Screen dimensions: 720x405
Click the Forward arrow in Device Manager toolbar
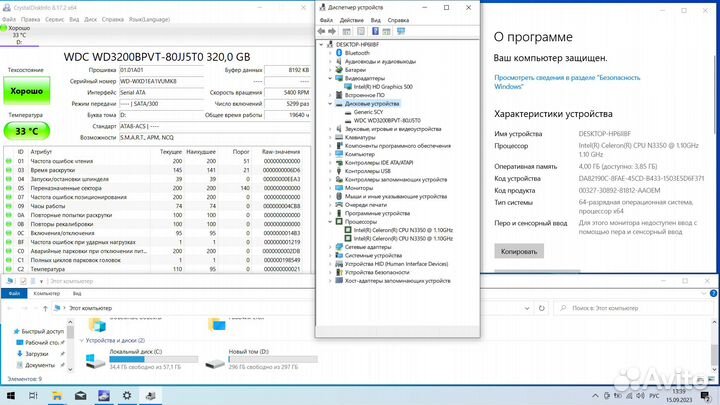332,31
